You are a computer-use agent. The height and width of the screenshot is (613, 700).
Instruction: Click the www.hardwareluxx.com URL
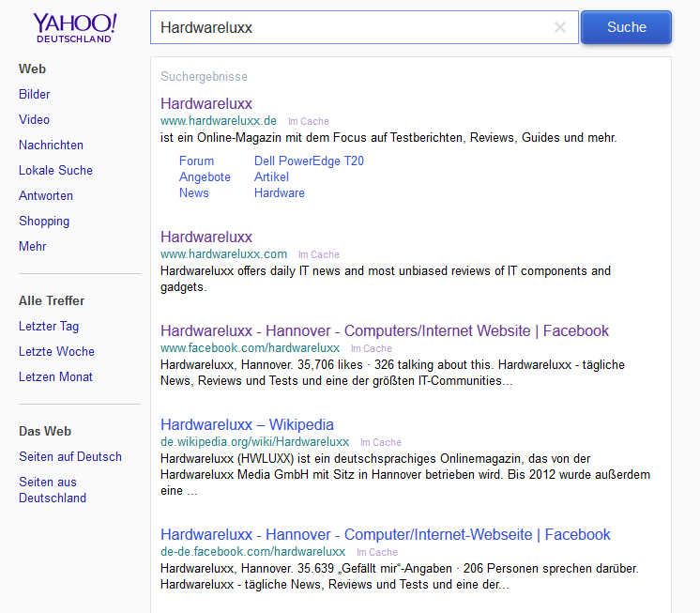[223, 254]
